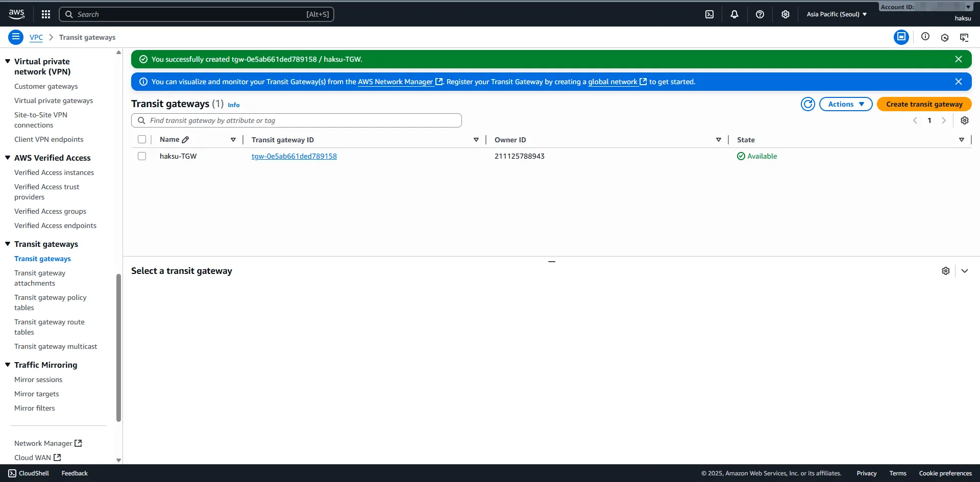
Task: Open Verified Access instances
Action: pyautogui.click(x=54, y=172)
